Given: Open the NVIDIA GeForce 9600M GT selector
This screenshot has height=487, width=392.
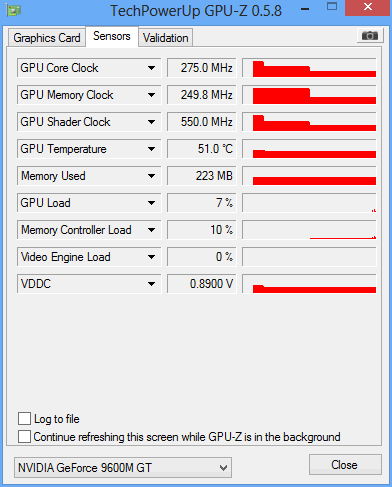Looking at the screenshot, I should tap(123, 468).
